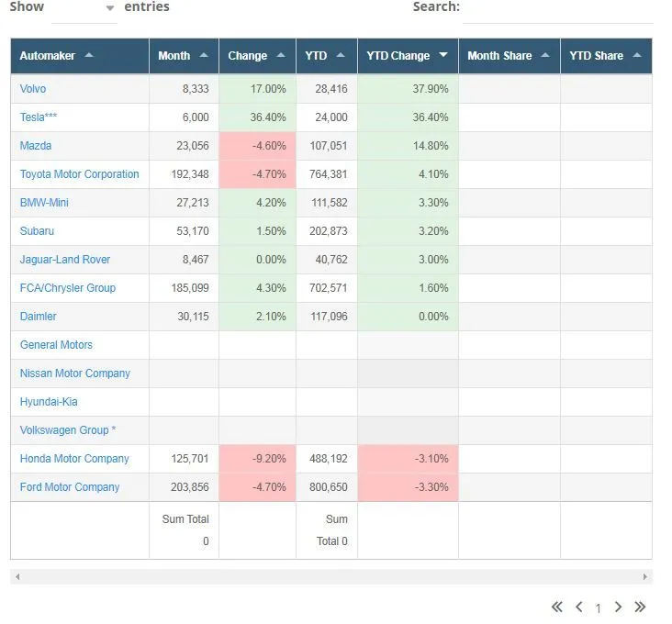
Task: Sort by the Month column header
Action: [x=183, y=56]
